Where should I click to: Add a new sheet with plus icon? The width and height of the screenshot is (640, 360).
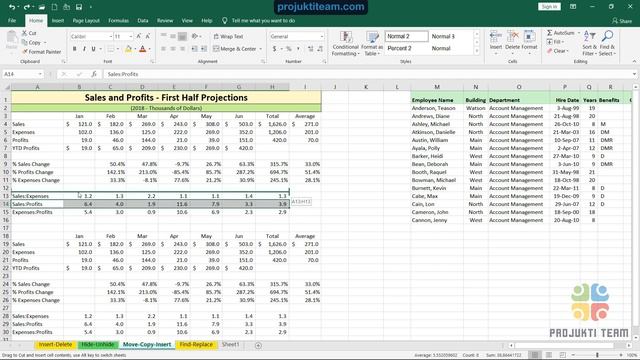pos(258,345)
